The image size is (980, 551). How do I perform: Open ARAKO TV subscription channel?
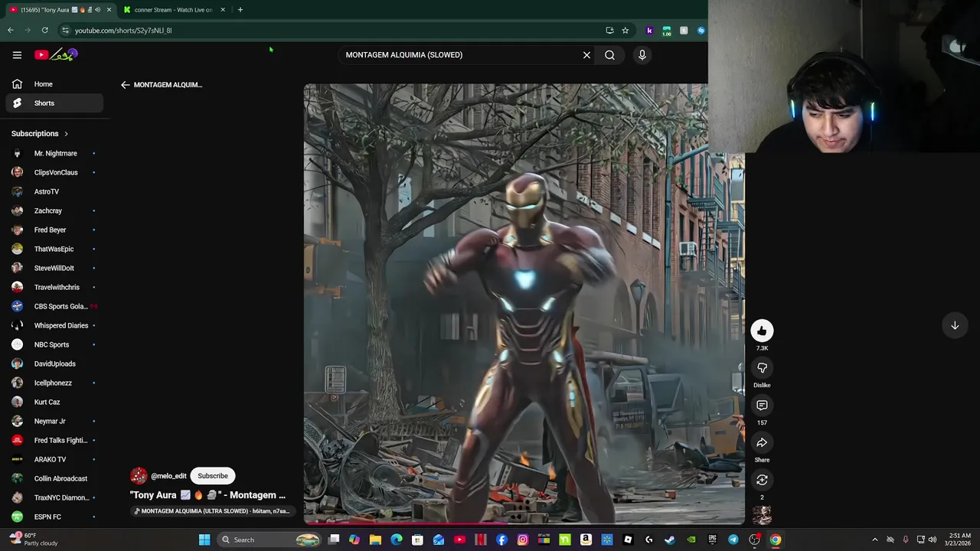(x=54, y=459)
